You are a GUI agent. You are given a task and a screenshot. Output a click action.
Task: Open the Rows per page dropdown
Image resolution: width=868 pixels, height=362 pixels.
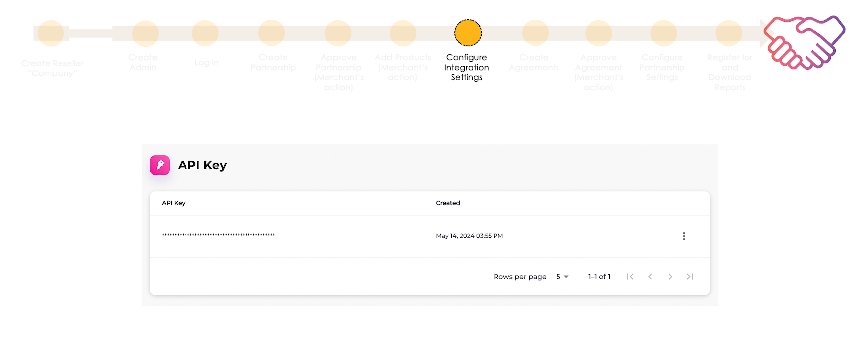click(x=562, y=277)
